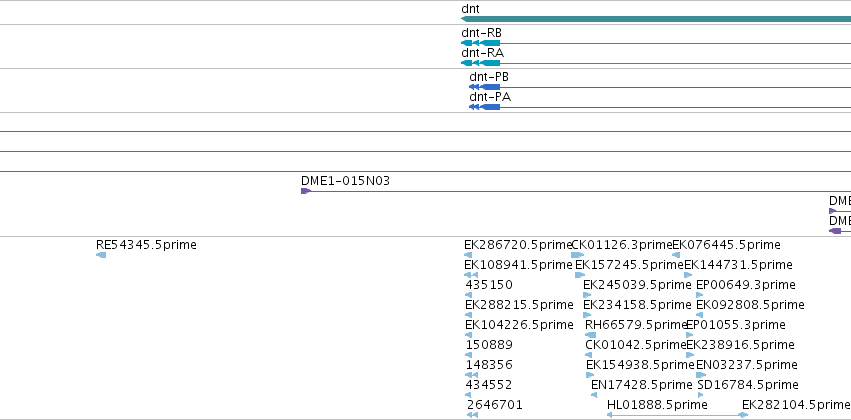Select the EK234158.5prime EST label
This screenshot has width=851, height=420.
(637, 305)
